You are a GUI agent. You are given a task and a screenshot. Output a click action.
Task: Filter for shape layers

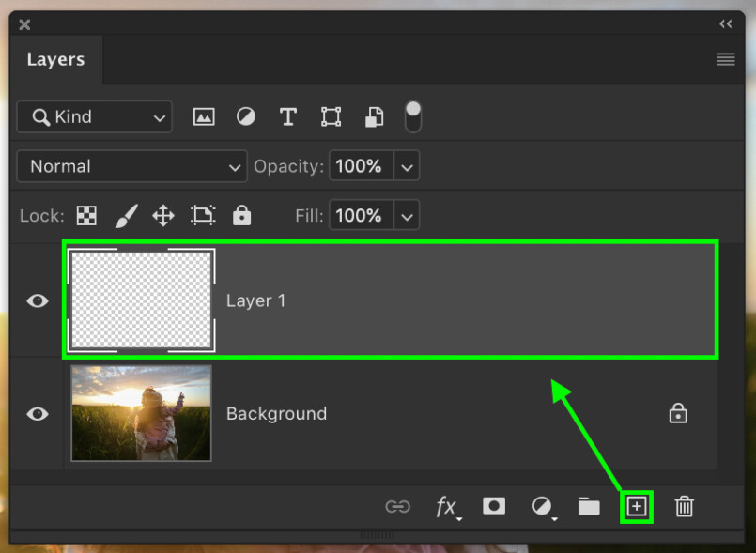(x=330, y=116)
